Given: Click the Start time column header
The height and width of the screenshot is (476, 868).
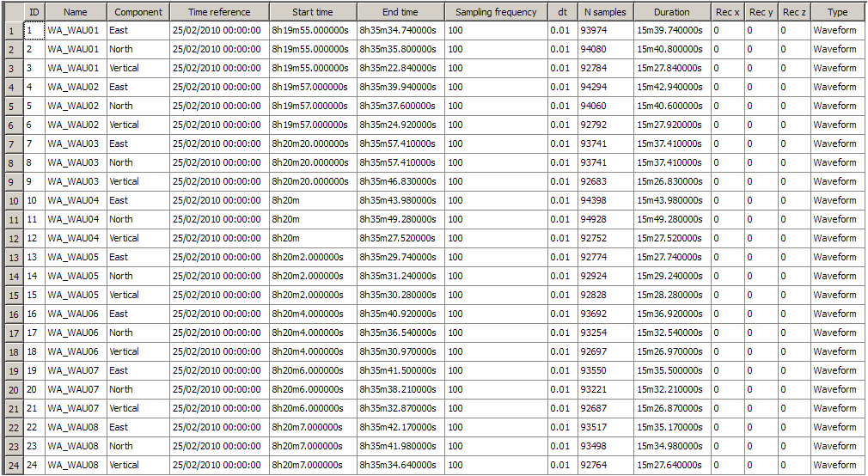Looking at the screenshot, I should coord(311,12).
